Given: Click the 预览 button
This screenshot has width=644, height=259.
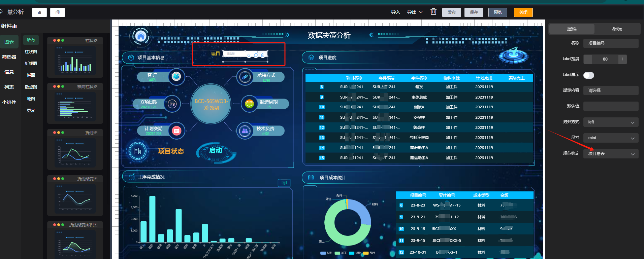Looking at the screenshot, I should [x=497, y=12].
